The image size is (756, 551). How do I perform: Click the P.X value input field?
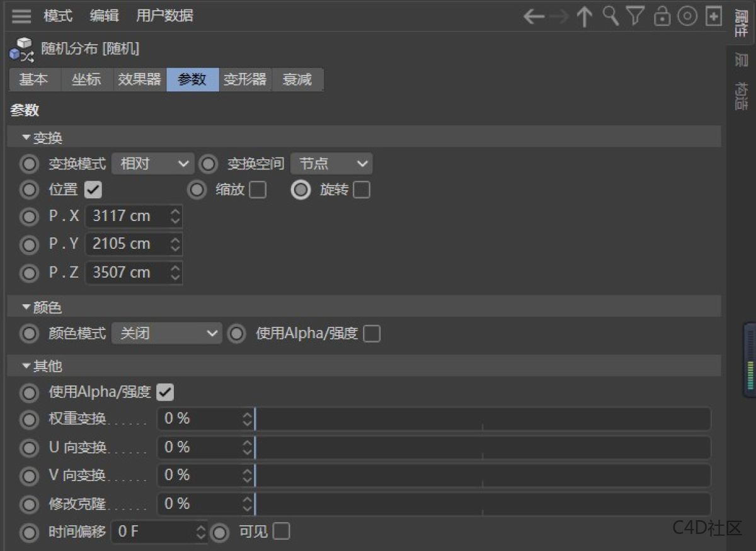pos(129,216)
